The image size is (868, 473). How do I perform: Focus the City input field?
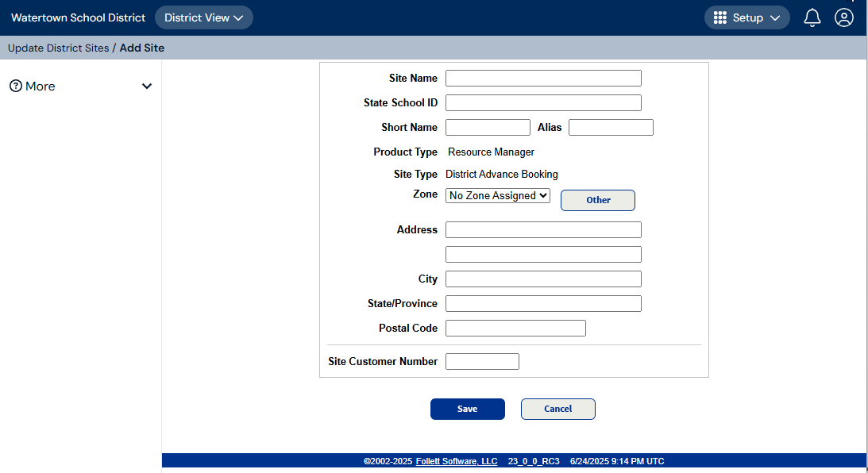[543, 279]
